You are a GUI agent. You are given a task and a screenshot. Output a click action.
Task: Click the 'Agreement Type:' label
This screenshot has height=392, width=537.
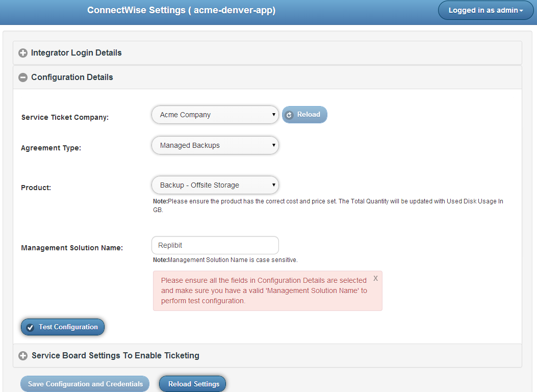pyautogui.click(x=51, y=148)
